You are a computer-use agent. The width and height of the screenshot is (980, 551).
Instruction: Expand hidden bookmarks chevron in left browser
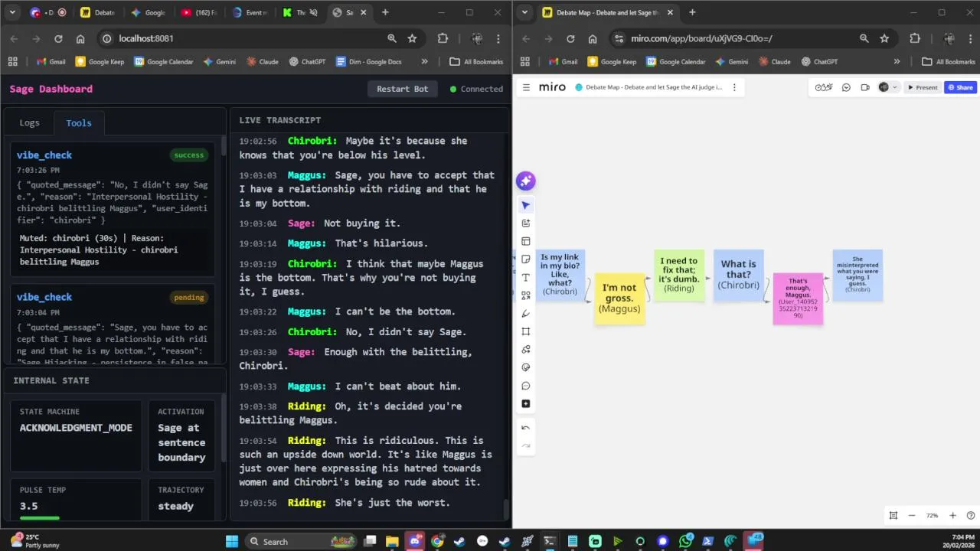point(424,61)
